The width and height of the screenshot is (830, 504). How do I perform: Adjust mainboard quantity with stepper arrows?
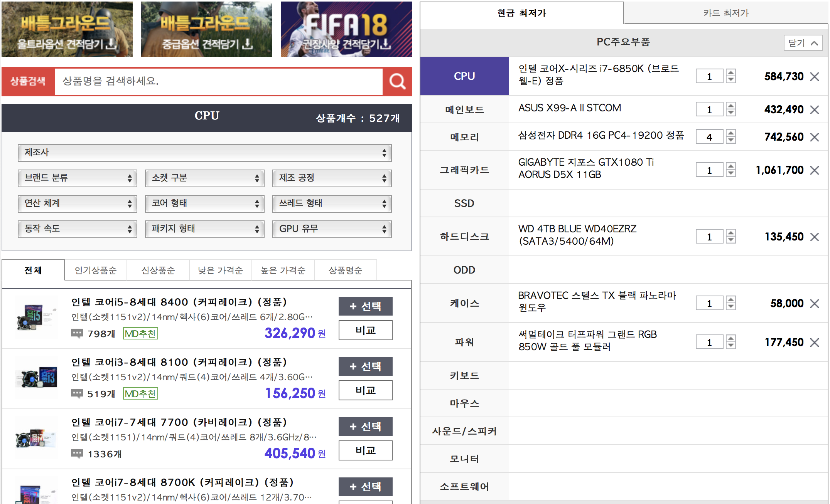pyautogui.click(x=731, y=109)
